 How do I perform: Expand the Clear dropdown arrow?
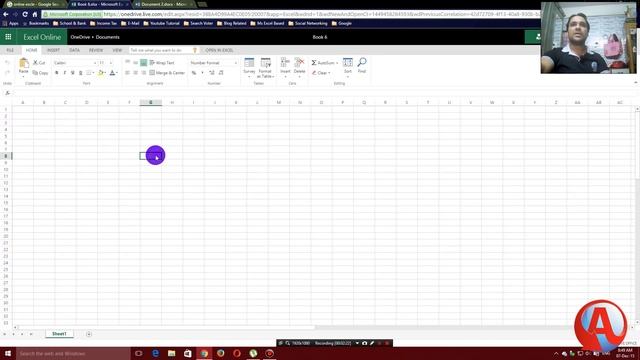click(x=329, y=73)
